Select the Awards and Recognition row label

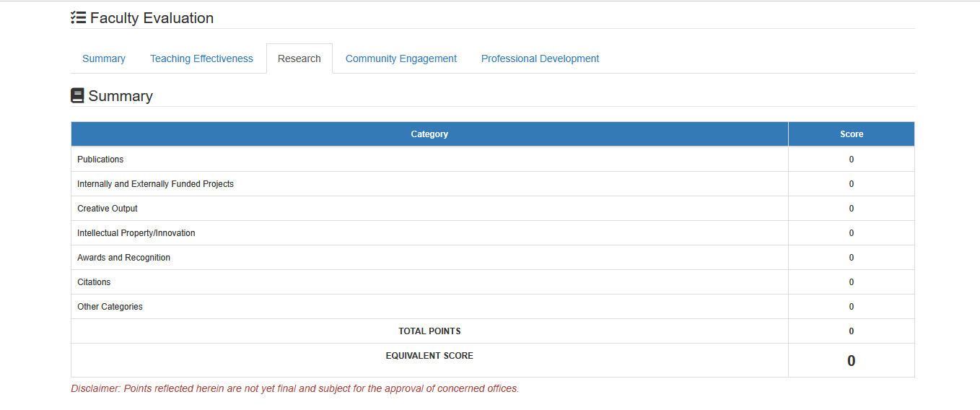coord(123,258)
